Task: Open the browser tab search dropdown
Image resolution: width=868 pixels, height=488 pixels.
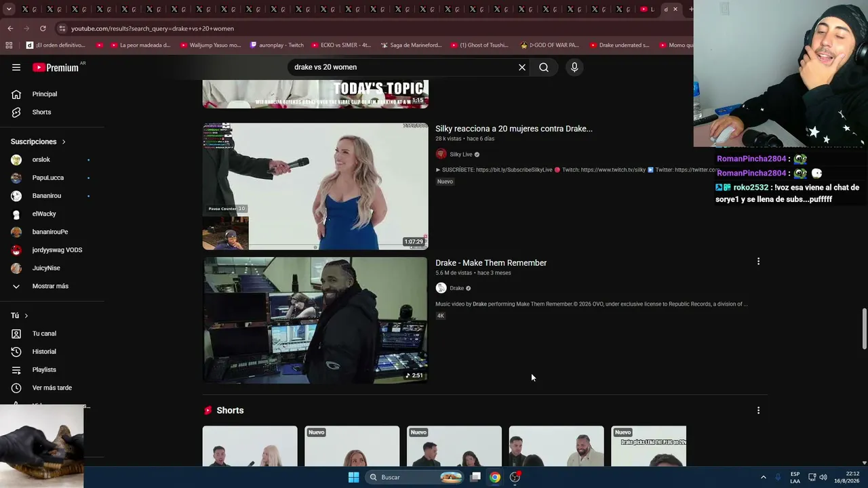Action: coord(10,9)
